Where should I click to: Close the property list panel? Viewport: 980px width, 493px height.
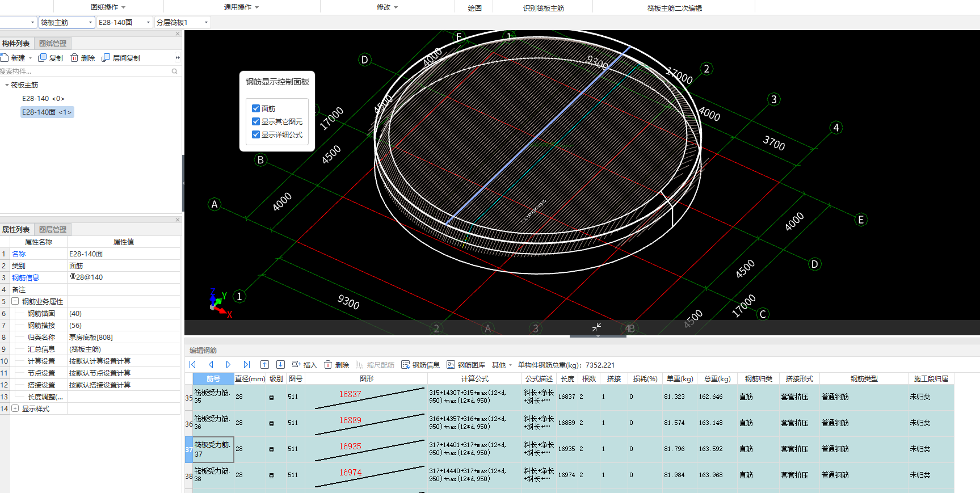click(178, 220)
